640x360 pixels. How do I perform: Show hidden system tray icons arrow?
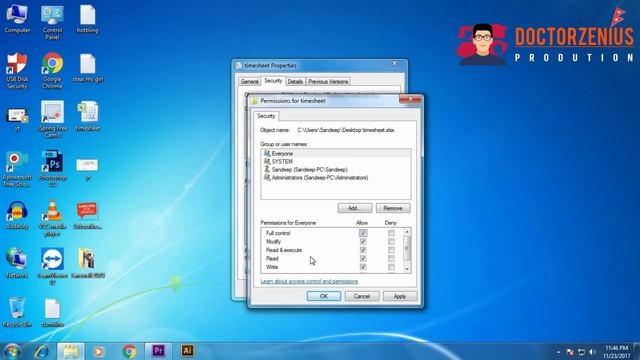pyautogui.click(x=558, y=352)
